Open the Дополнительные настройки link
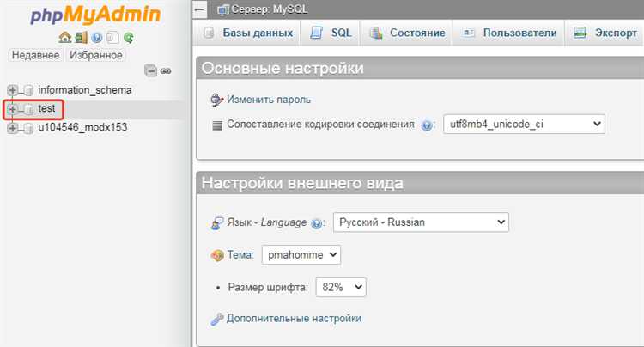Image resolution: width=644 pixels, height=347 pixels. pyautogui.click(x=294, y=319)
